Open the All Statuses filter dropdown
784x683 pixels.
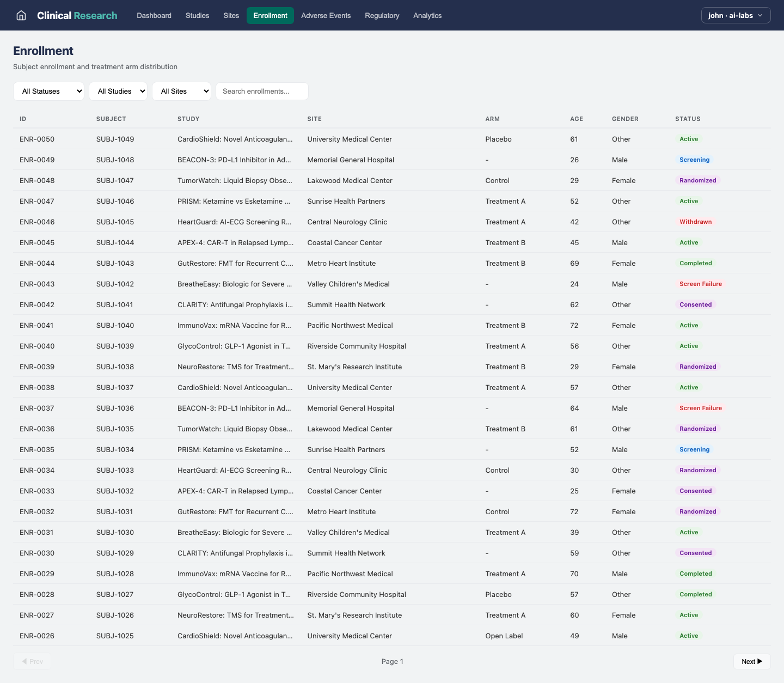point(48,91)
